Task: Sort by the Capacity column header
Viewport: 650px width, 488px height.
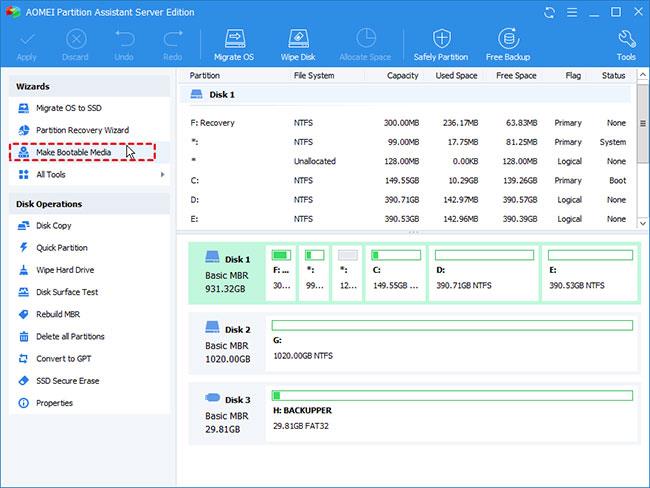Action: (x=403, y=75)
